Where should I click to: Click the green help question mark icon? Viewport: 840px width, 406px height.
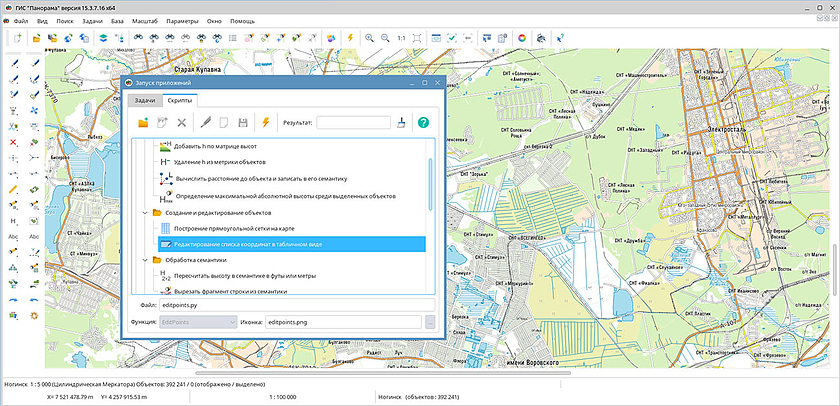(x=423, y=122)
